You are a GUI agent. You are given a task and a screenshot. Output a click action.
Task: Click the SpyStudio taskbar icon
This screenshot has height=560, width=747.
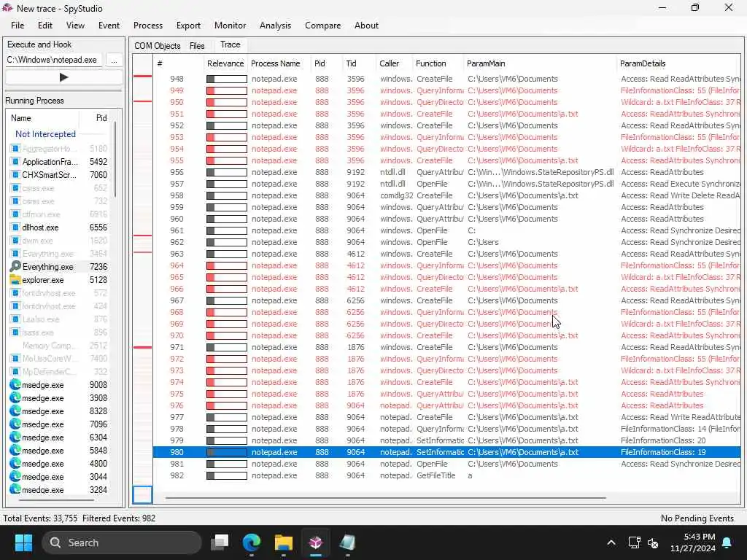[x=315, y=542]
